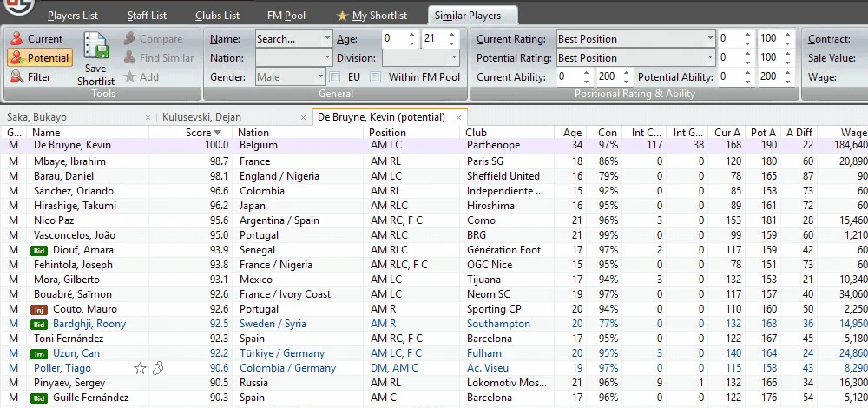The image size is (868, 408).
Task: Click the star icon on Poller, Tiago row
Action: click(x=140, y=368)
